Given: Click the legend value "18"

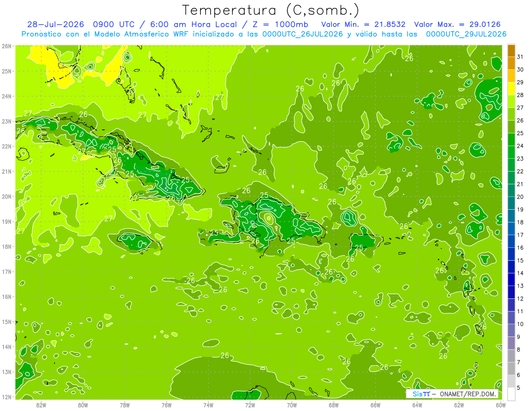Looking at the screenshot, I should tap(520, 222).
